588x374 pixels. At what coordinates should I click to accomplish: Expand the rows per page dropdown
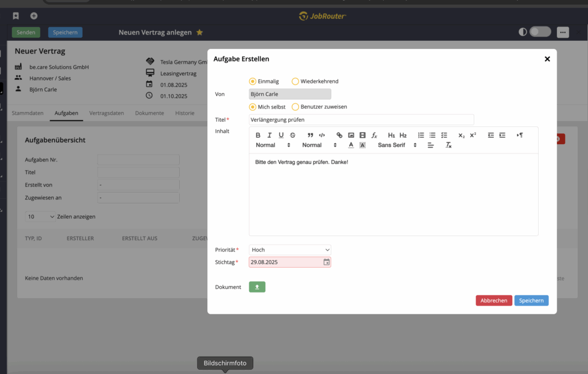click(41, 217)
